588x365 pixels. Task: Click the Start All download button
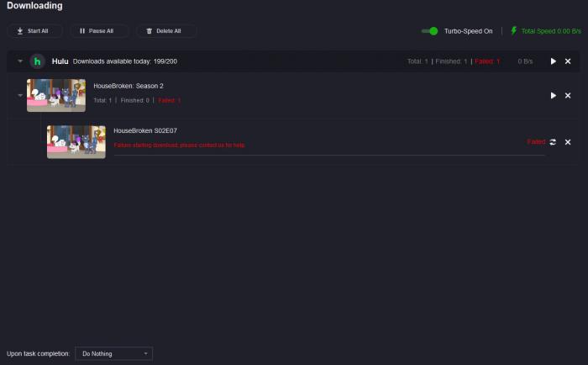pos(34,31)
